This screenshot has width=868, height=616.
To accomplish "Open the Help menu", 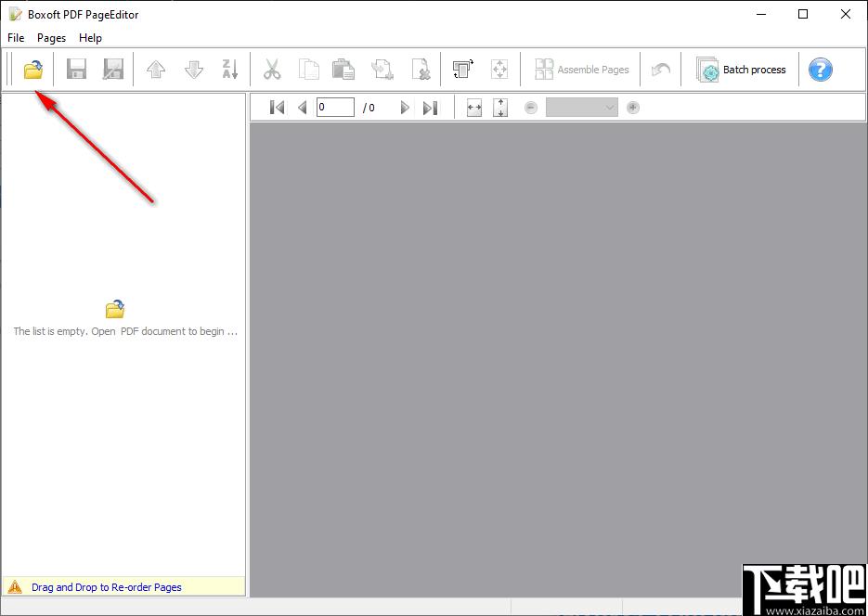I will point(90,38).
